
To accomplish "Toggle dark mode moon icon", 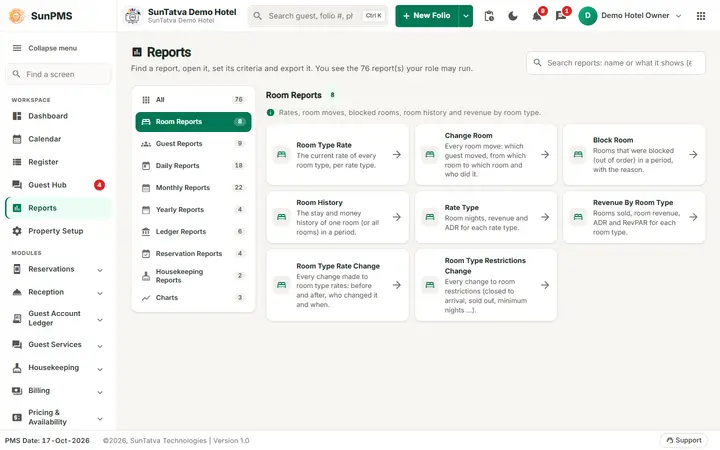I will 513,16.
